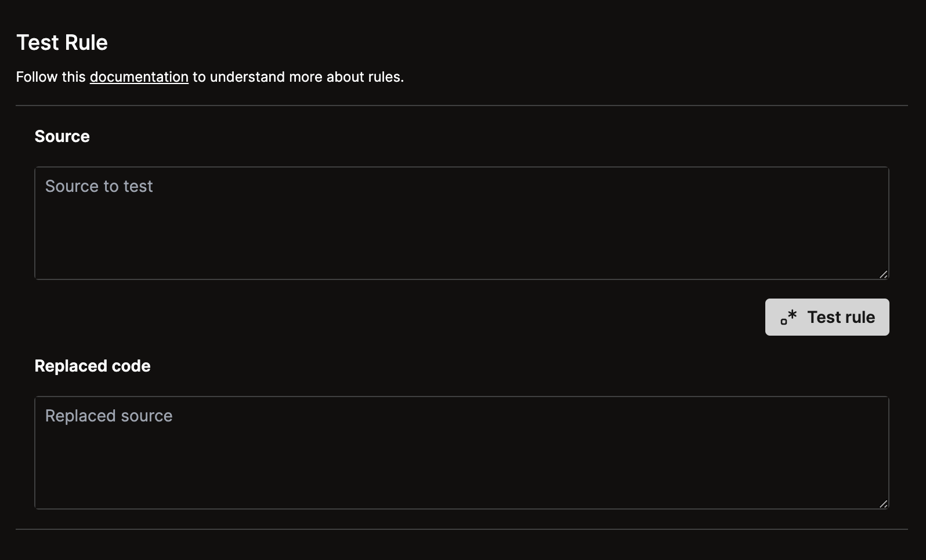
Task: Click the resize grip of the Replaced source textarea
Action: (883, 503)
